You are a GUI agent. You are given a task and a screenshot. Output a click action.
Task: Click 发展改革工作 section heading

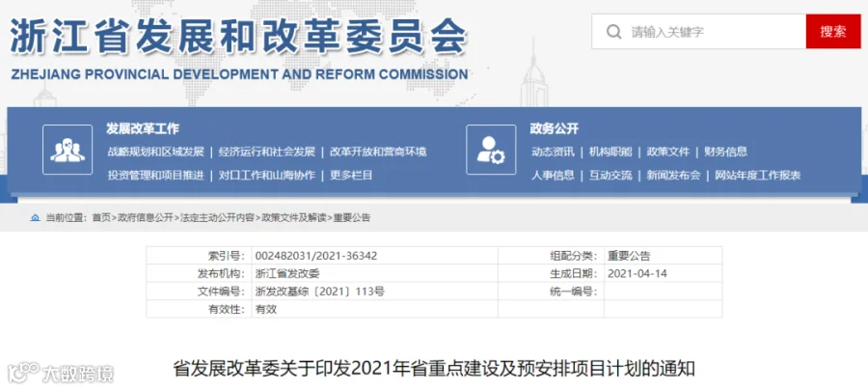click(x=143, y=129)
